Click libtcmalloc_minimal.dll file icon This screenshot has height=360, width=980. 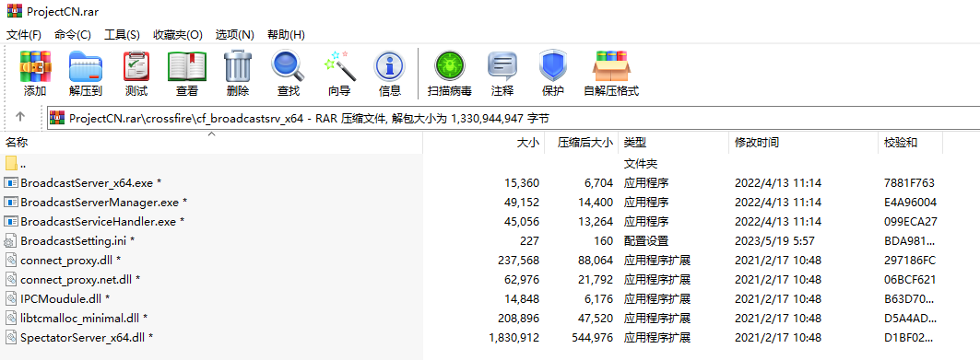(11, 319)
